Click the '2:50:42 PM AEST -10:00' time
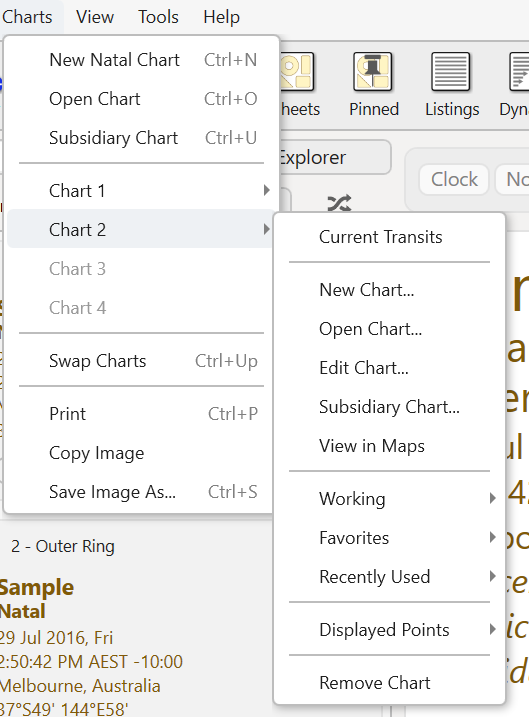529x717 pixels. (x=91, y=662)
